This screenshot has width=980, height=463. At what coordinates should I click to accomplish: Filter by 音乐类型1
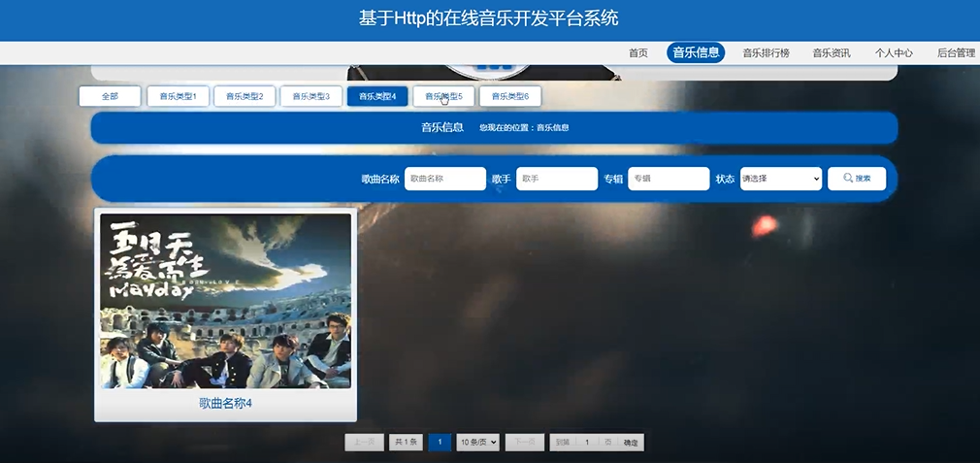(x=179, y=96)
